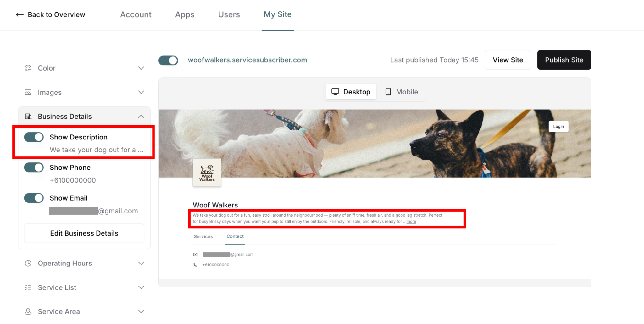Open the Users tab
644x324 pixels.
coord(229,14)
